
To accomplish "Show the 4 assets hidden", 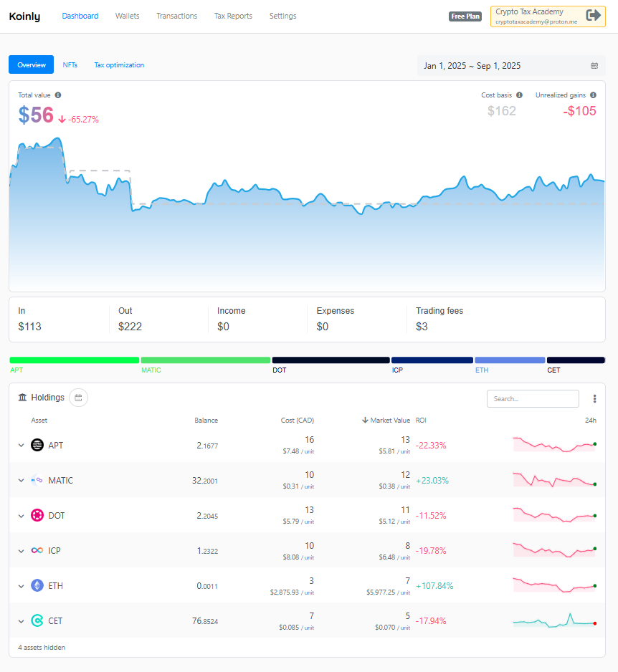I will (42, 647).
